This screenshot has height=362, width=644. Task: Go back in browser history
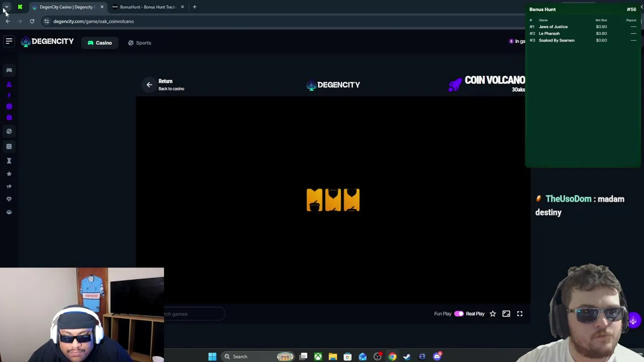pos(8,21)
